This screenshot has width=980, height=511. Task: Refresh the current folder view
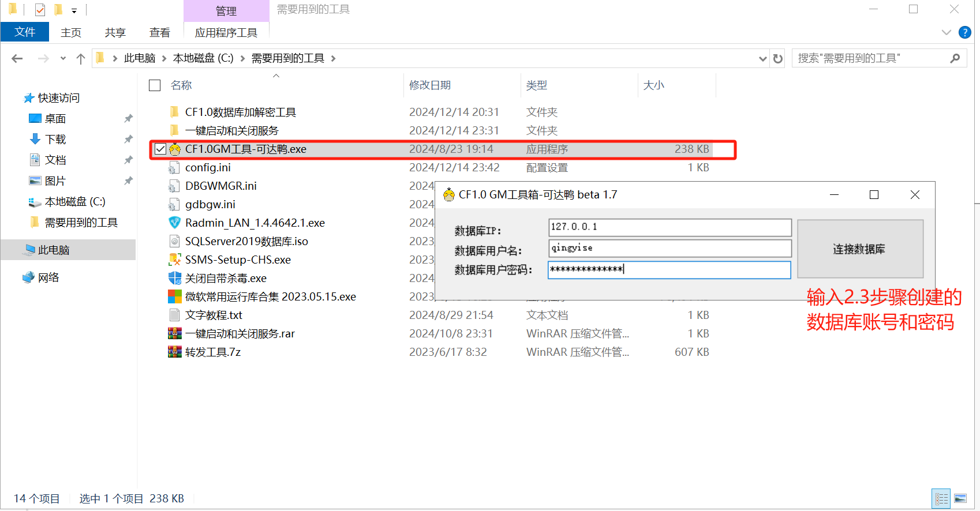tap(778, 58)
